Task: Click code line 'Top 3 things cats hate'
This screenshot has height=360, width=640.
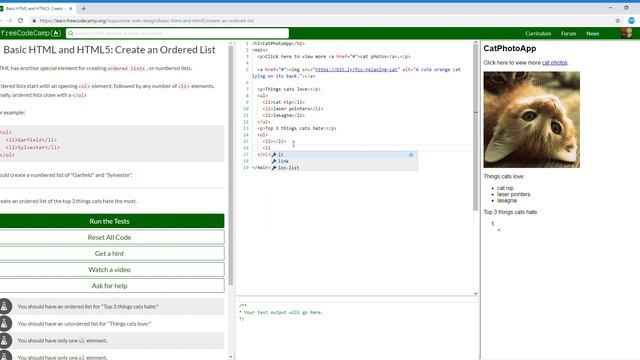Action: pos(297,128)
